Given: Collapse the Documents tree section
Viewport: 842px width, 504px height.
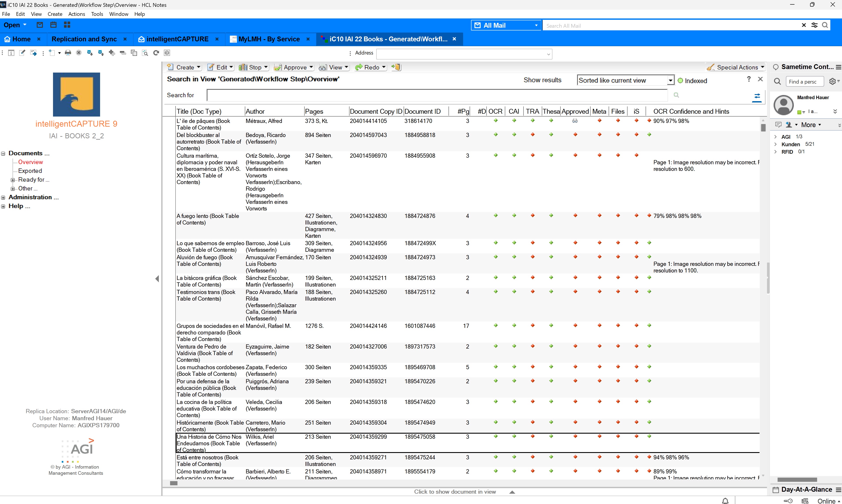Looking at the screenshot, I should tap(3, 153).
